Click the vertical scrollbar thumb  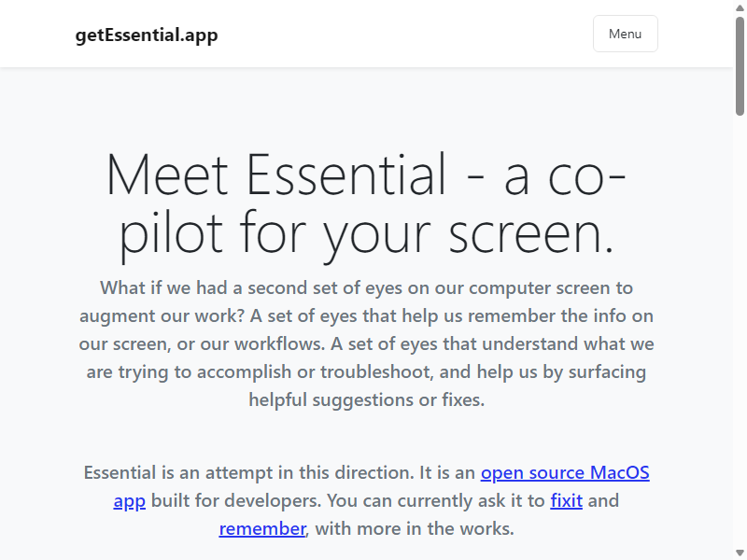click(x=740, y=65)
